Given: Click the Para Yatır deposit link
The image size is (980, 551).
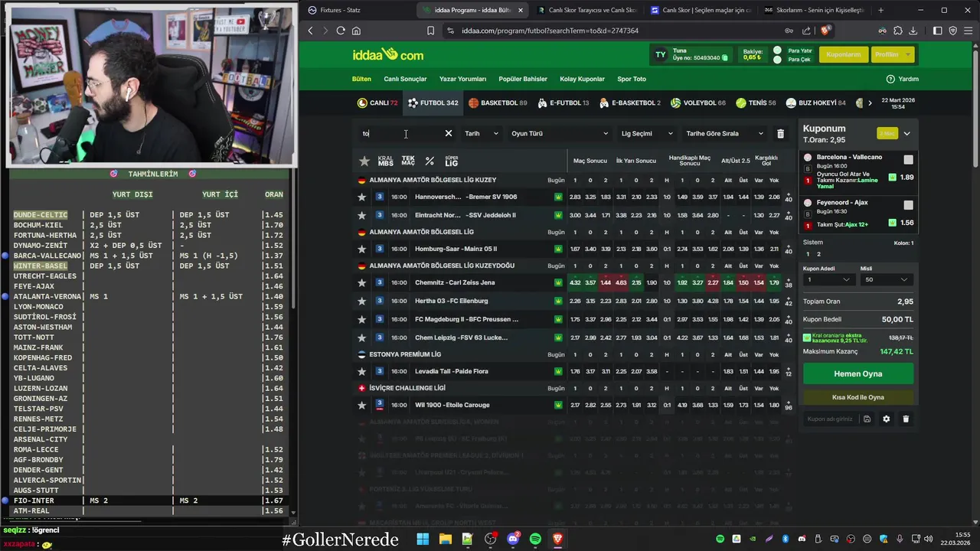Looking at the screenshot, I should tap(799, 51).
